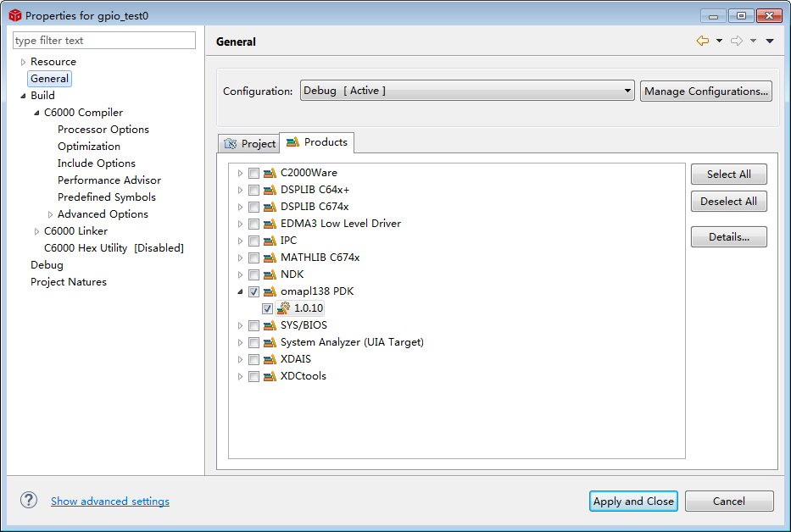This screenshot has width=791, height=532.
Task: Enable the C2000Ware checkbox
Action: (253, 174)
